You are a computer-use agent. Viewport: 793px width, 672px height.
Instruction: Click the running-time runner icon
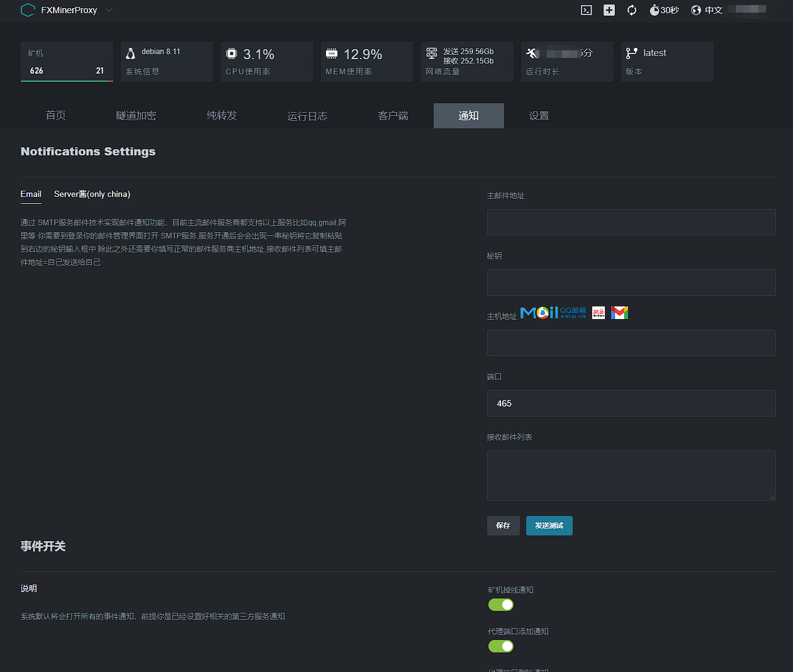point(532,53)
